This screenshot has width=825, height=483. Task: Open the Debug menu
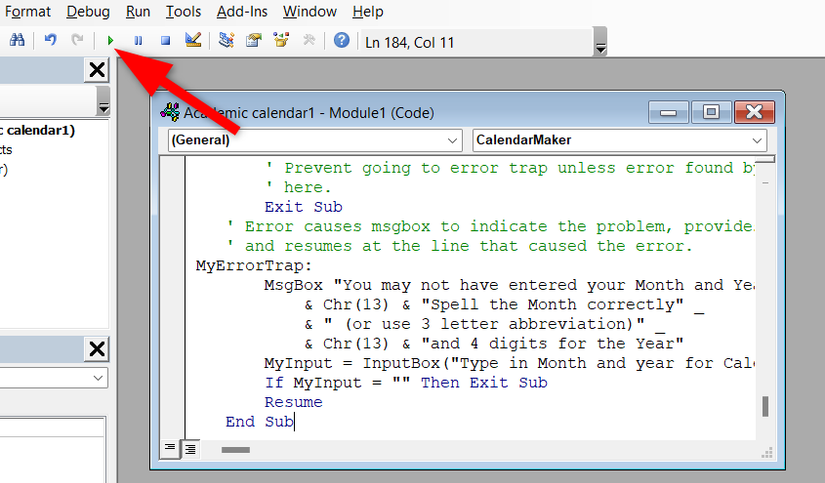pyautogui.click(x=88, y=12)
